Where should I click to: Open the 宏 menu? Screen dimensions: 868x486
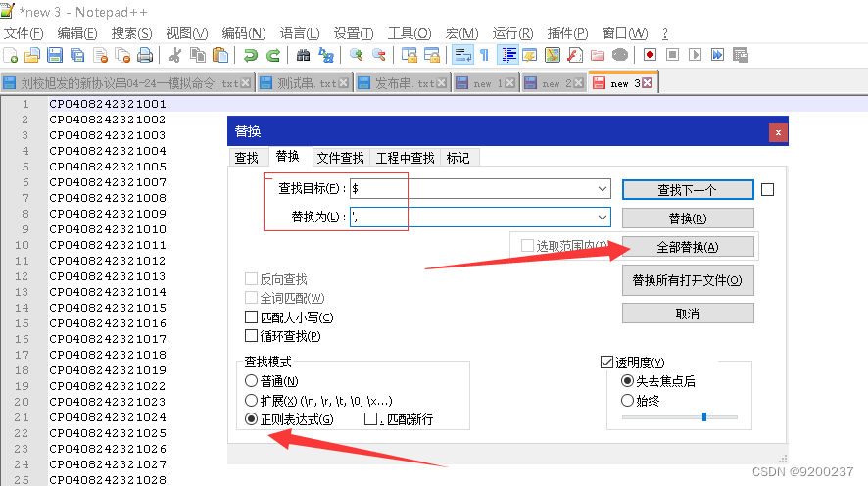click(461, 33)
